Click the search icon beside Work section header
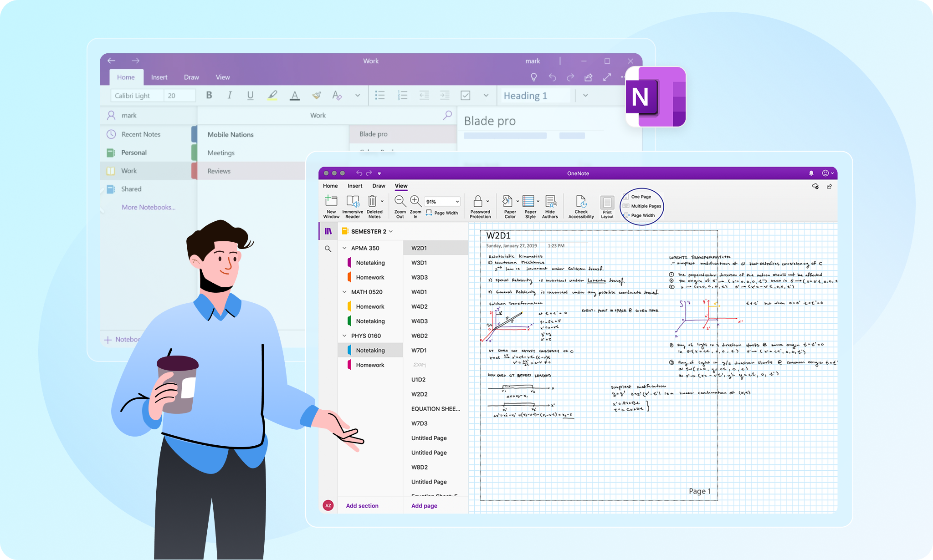This screenshot has height=560, width=933. [447, 115]
